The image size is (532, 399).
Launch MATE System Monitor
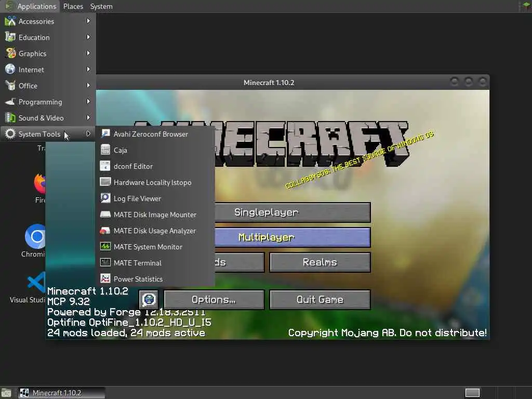(155, 247)
